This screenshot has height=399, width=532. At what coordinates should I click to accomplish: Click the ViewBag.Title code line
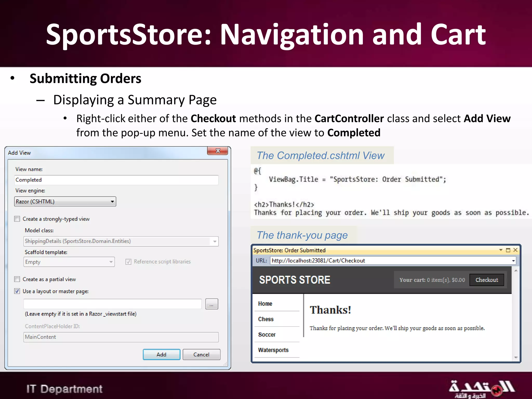(x=357, y=179)
